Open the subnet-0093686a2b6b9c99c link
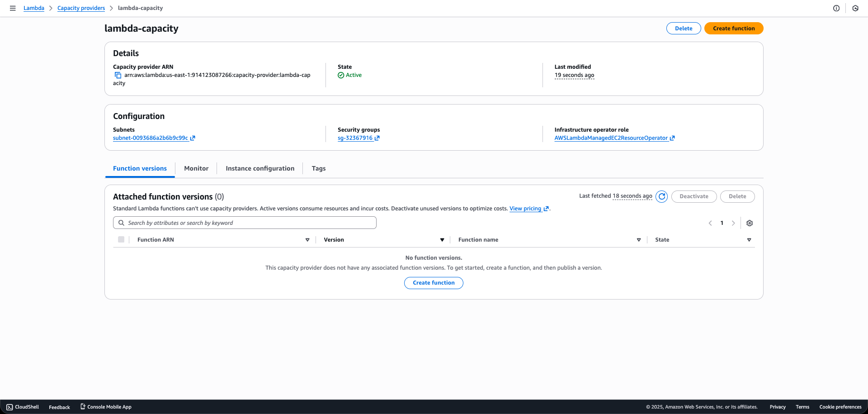Screen dimensions: 868x414 pos(151,138)
